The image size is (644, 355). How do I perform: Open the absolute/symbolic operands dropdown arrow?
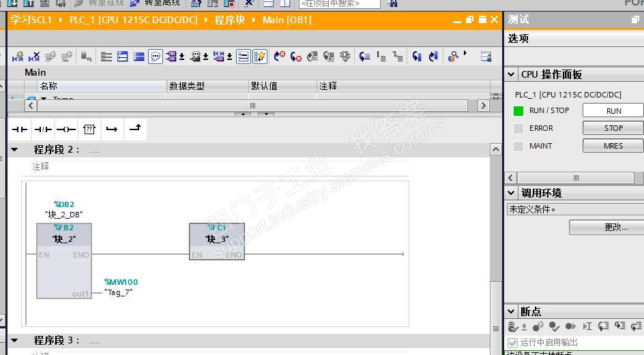click(x=181, y=57)
